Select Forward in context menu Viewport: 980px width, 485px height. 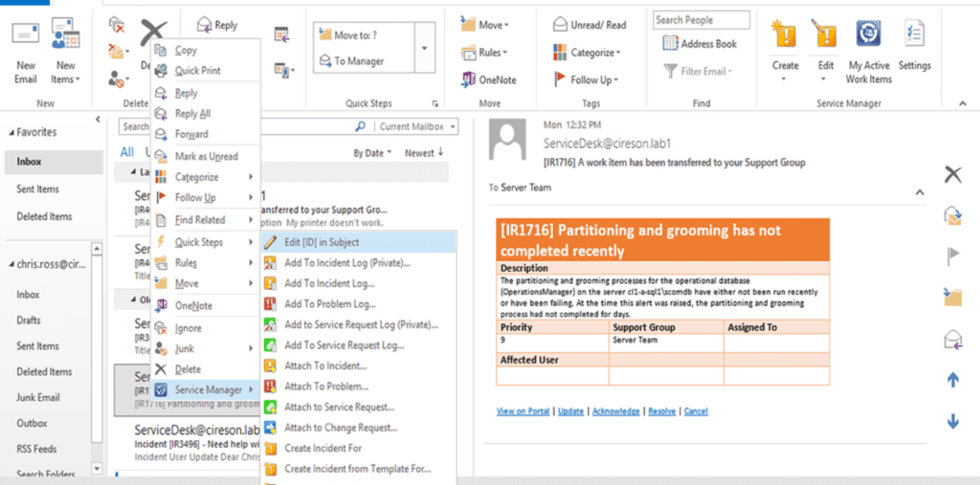206,134
